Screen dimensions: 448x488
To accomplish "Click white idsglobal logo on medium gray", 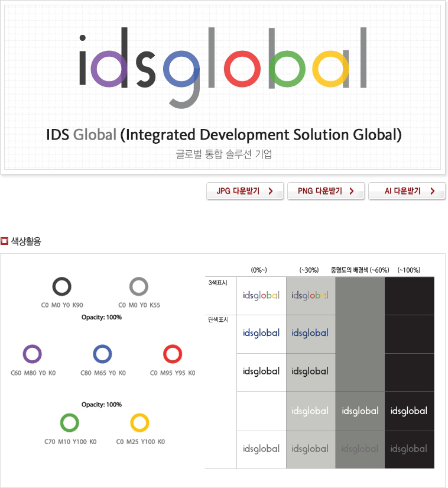I will click(360, 411).
